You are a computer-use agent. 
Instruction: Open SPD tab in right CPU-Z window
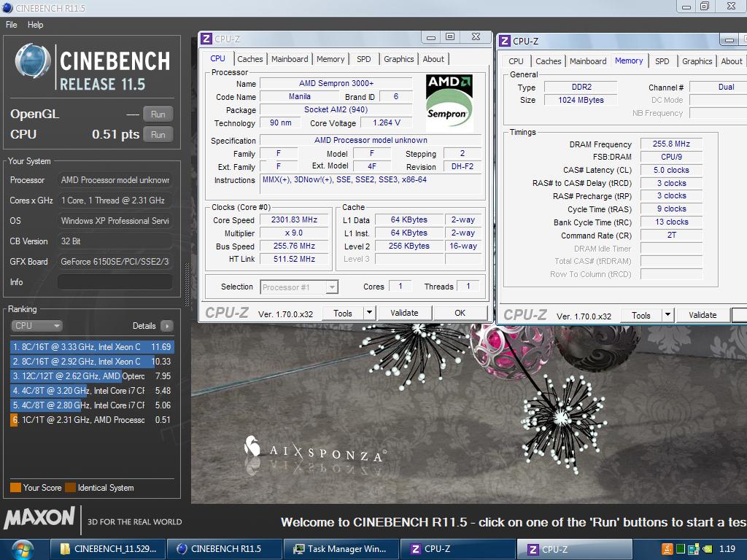point(662,61)
